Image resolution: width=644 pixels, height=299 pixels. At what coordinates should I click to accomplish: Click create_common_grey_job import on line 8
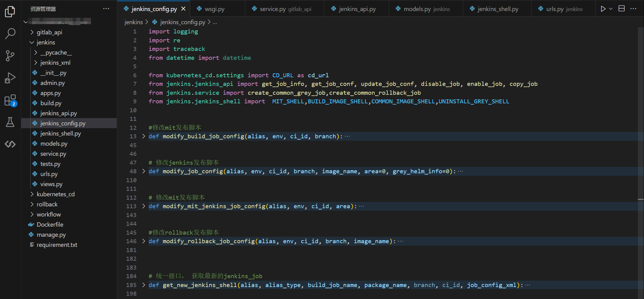[x=286, y=93]
